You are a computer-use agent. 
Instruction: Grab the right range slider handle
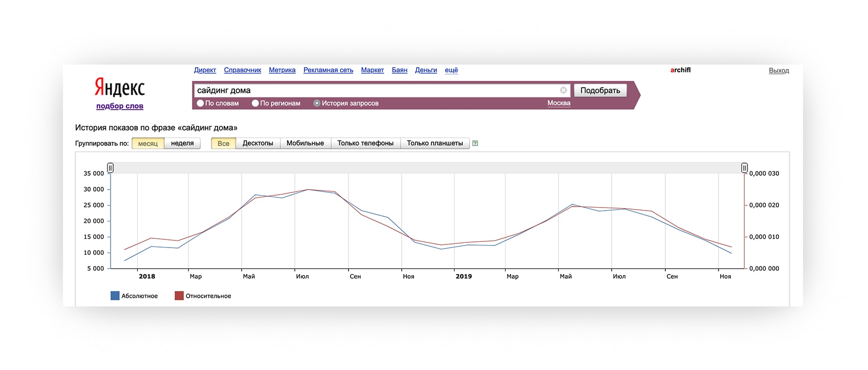tap(745, 168)
